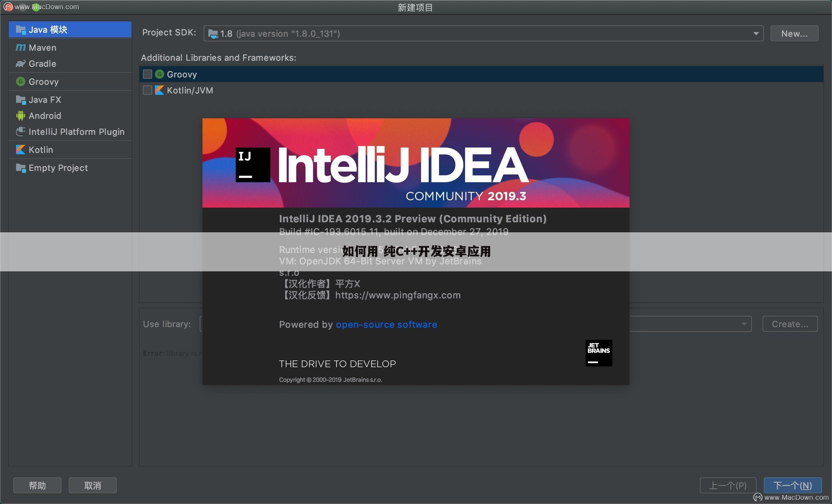The width and height of the screenshot is (832, 504).
Task: Click the IJ logo on splash
Action: [x=253, y=165]
